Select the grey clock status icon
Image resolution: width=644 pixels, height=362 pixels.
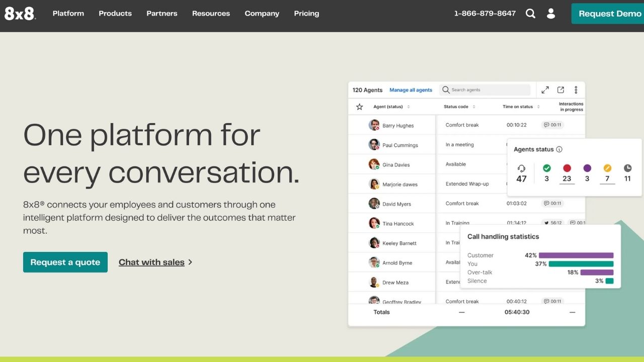click(627, 168)
